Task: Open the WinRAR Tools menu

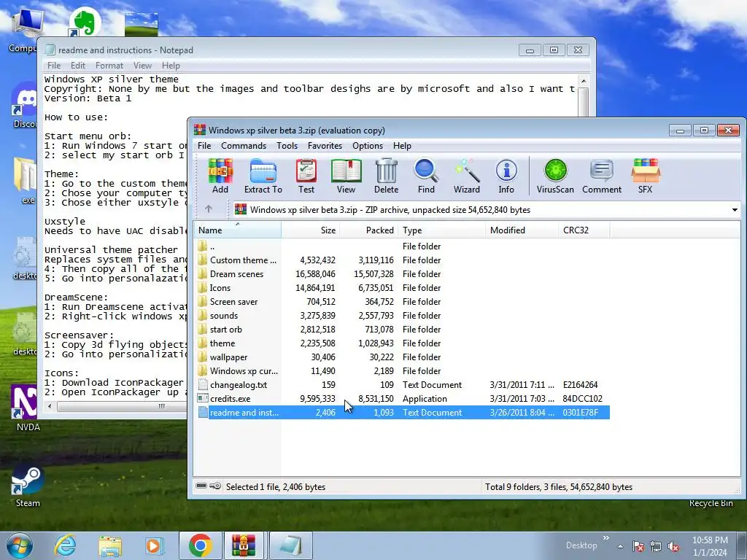Action: tap(287, 146)
